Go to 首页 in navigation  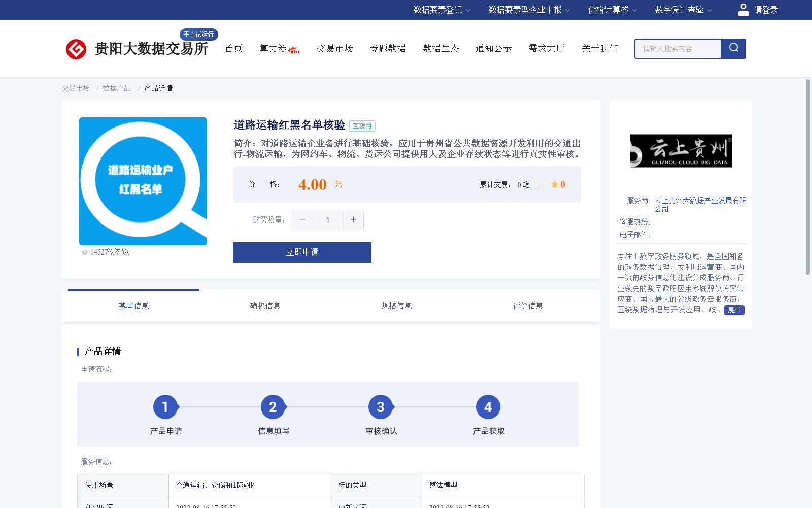click(x=233, y=49)
